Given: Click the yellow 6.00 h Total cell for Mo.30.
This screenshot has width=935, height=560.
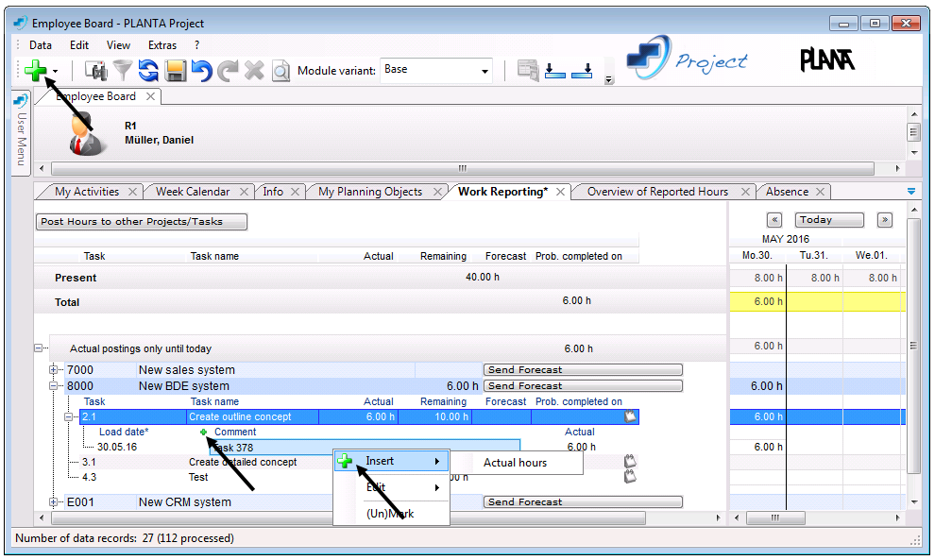Looking at the screenshot, I should [x=757, y=302].
